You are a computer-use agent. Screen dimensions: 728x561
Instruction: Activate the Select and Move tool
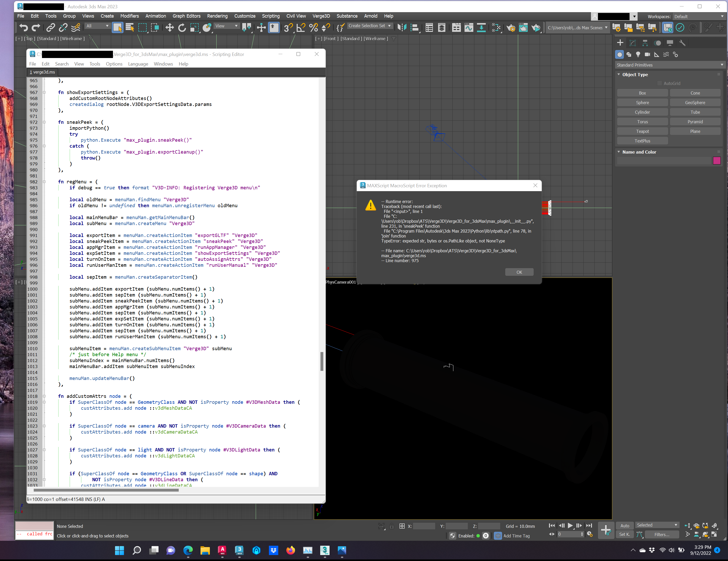(x=169, y=28)
